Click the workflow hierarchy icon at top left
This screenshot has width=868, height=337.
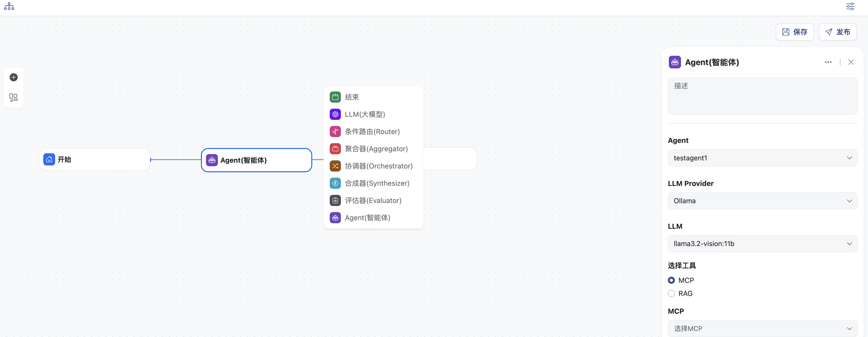coord(9,6)
